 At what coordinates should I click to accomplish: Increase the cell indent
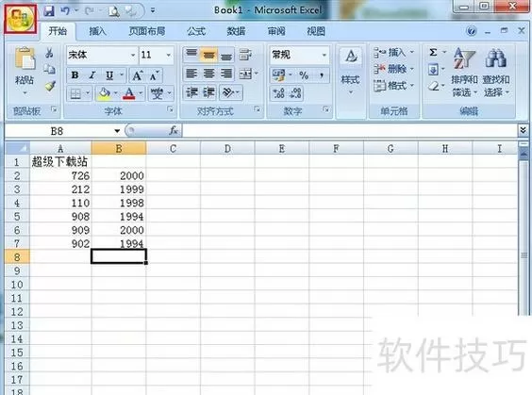209,92
